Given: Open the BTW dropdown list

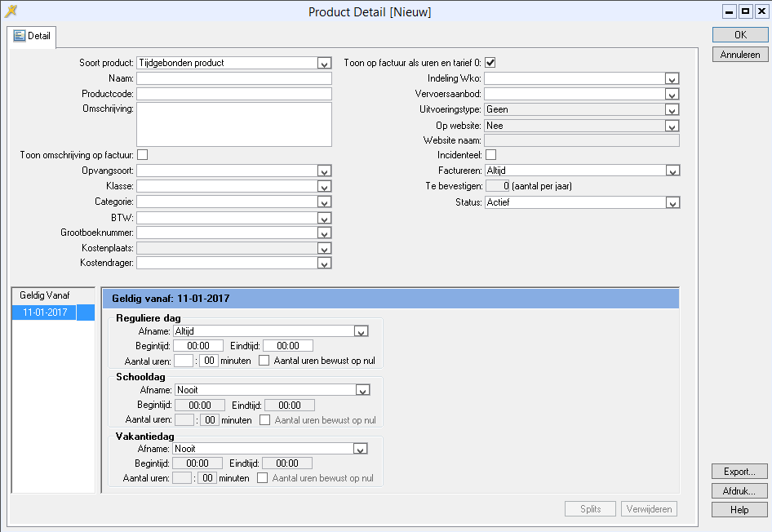Looking at the screenshot, I should [324, 219].
